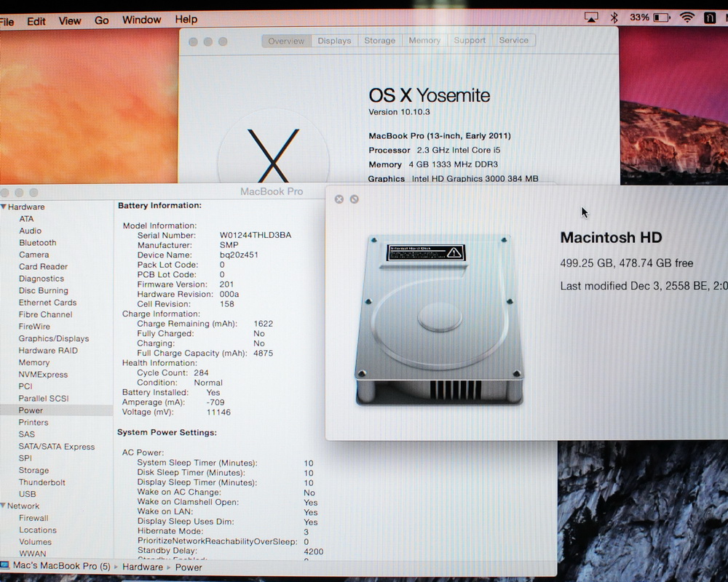Select Bluetooth in the sidebar
728x582 pixels.
pyautogui.click(x=38, y=243)
